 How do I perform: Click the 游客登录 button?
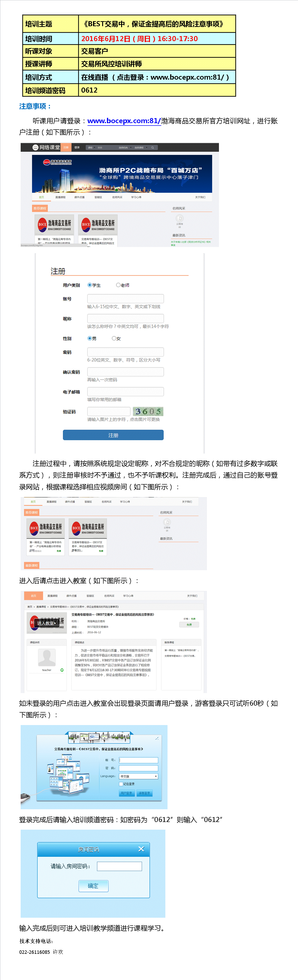tap(144, 793)
